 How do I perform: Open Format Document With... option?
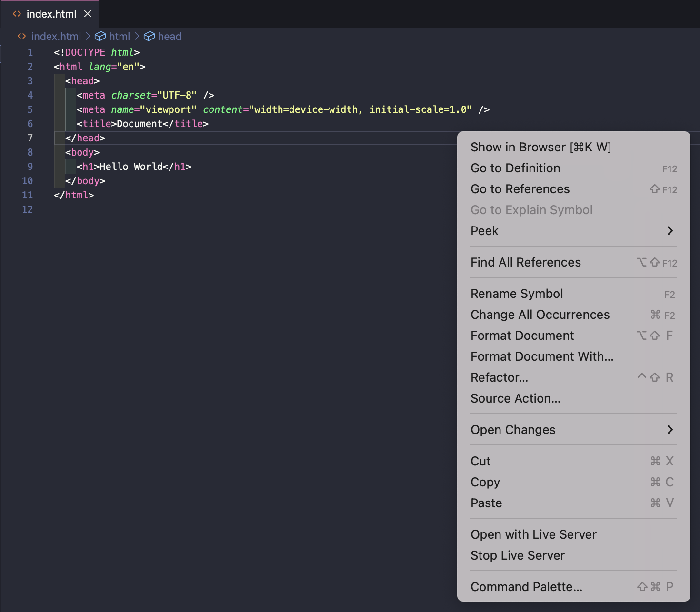pos(542,356)
